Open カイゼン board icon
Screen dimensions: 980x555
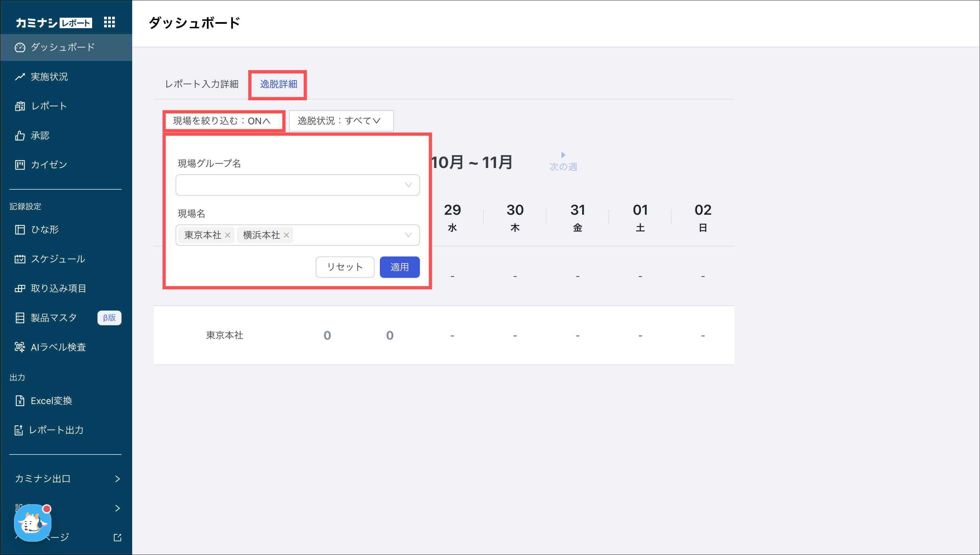pos(20,165)
